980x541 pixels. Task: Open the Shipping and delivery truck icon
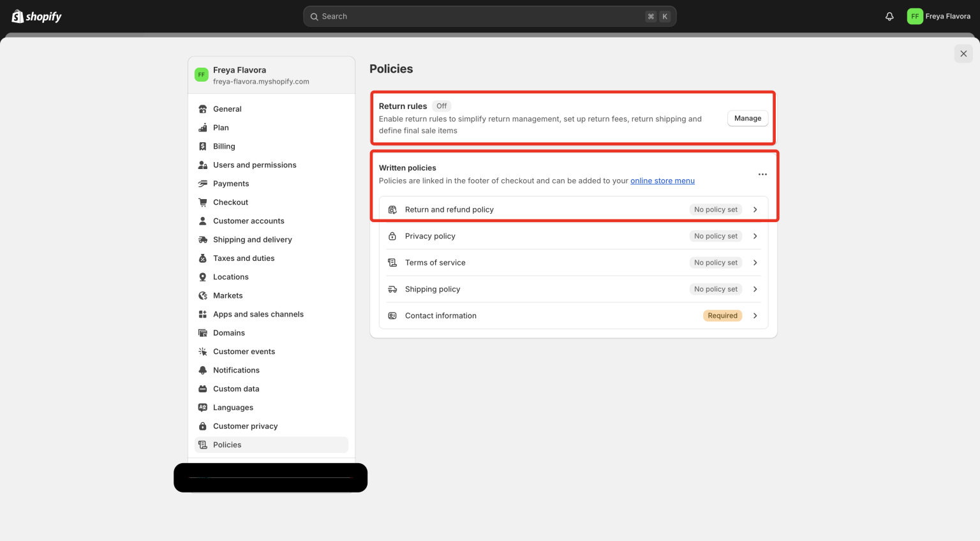pyautogui.click(x=202, y=239)
